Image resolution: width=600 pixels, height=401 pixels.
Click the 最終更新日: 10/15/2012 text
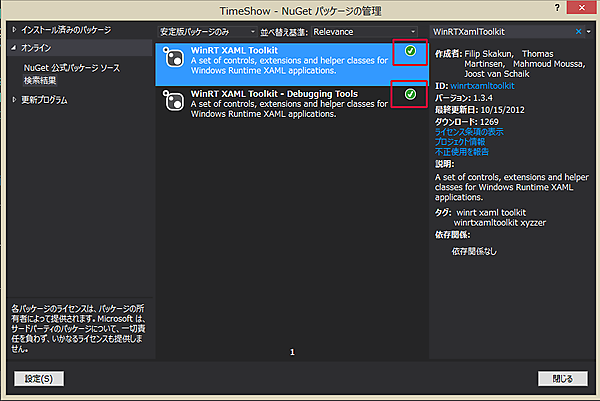[479, 110]
